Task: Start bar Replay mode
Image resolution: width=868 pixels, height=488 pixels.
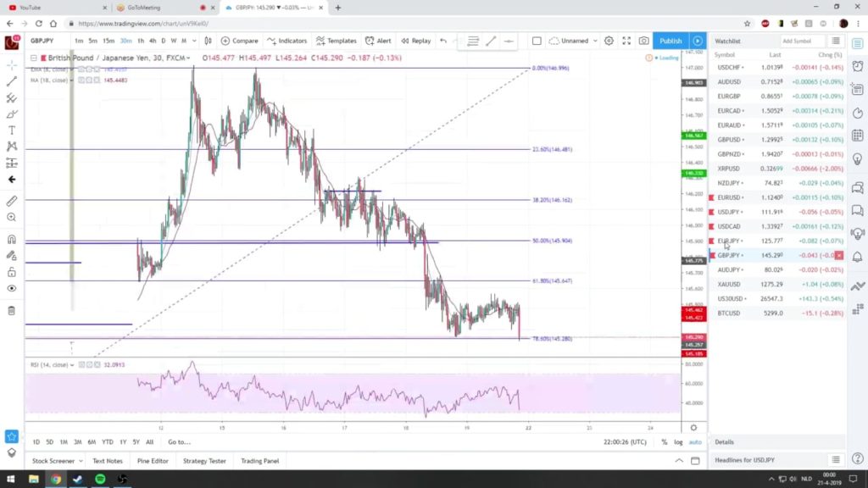Action: coord(415,41)
